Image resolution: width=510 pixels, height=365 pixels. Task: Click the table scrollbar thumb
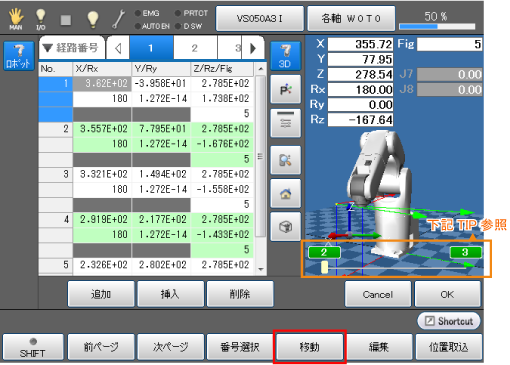pyautogui.click(x=261, y=156)
